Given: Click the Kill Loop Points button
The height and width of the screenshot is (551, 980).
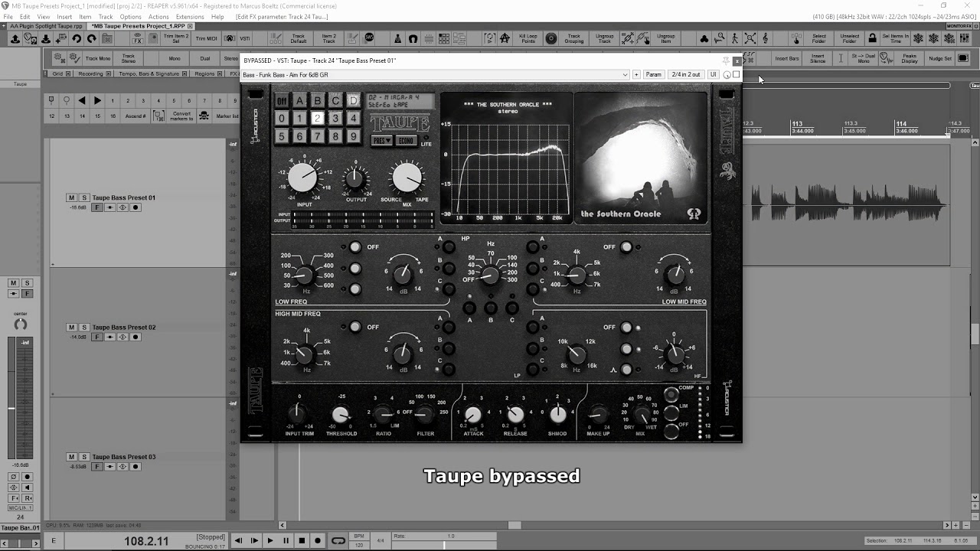Looking at the screenshot, I should point(528,37).
